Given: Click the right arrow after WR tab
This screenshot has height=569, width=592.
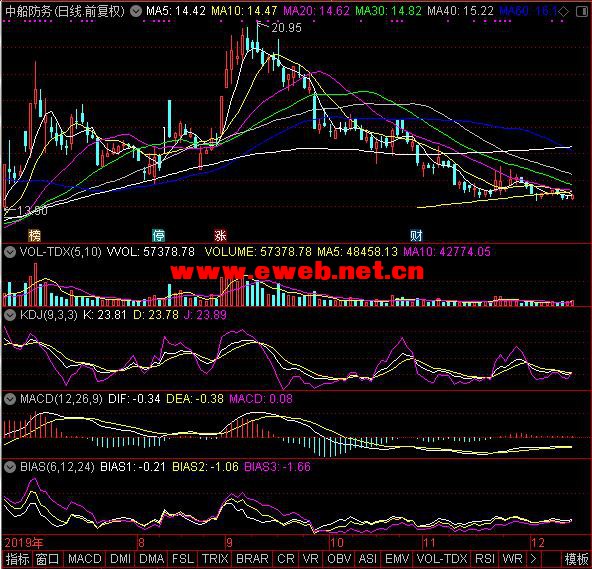Looking at the screenshot, I should 533,559.
